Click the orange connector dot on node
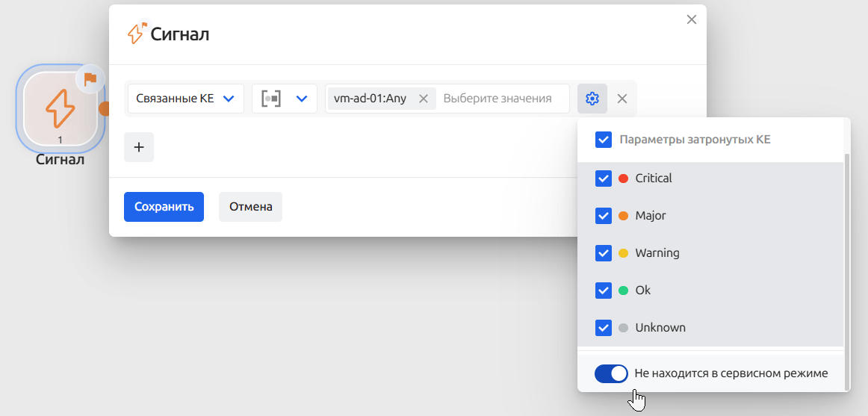Viewport: 868px width, 416px height. click(105, 108)
